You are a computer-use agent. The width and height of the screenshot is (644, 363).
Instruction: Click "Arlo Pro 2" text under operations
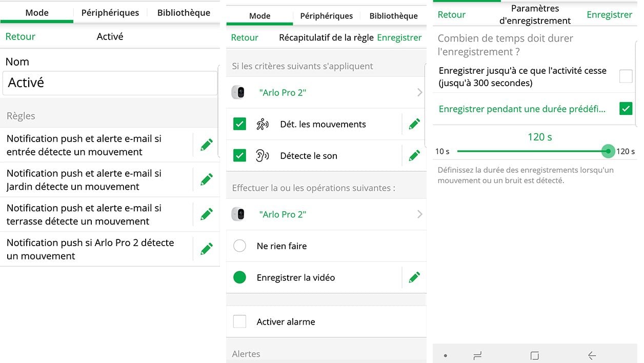(283, 214)
